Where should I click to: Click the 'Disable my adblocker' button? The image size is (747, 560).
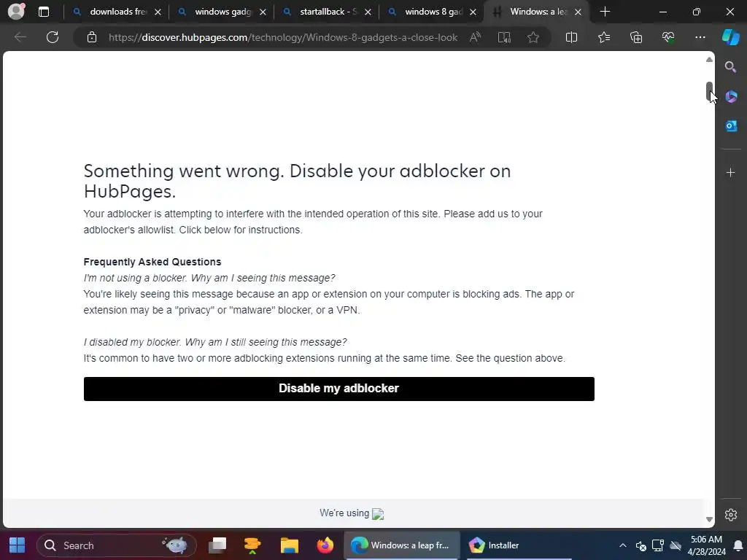point(338,389)
